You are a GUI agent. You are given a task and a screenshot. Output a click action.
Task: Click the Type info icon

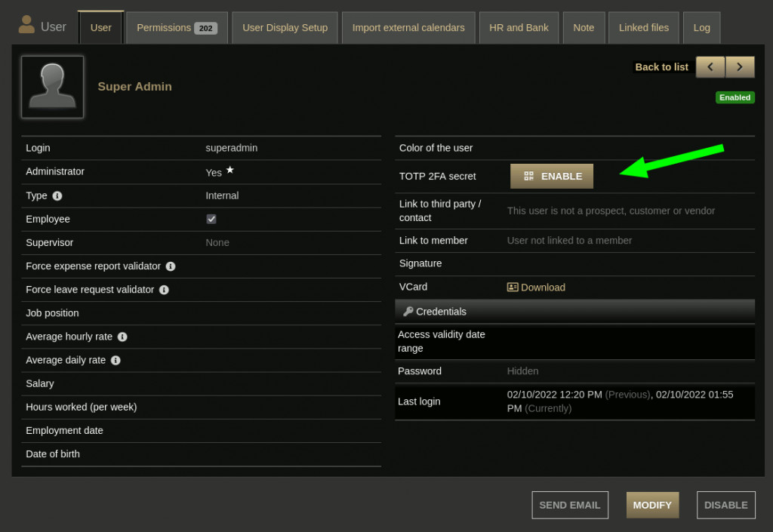coord(57,196)
